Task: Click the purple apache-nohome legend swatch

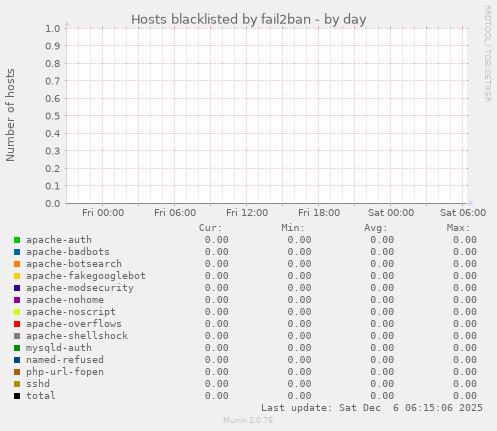Action: point(17,300)
